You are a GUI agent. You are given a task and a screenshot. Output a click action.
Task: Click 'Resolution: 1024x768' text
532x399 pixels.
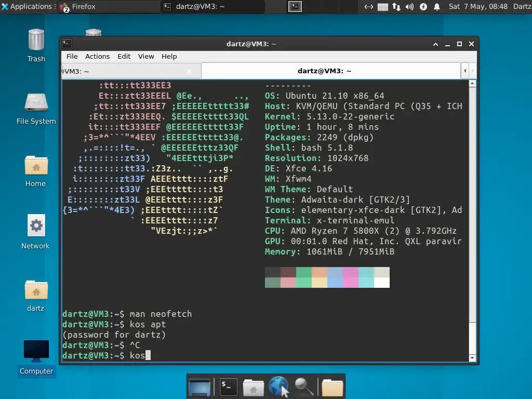pos(316,158)
